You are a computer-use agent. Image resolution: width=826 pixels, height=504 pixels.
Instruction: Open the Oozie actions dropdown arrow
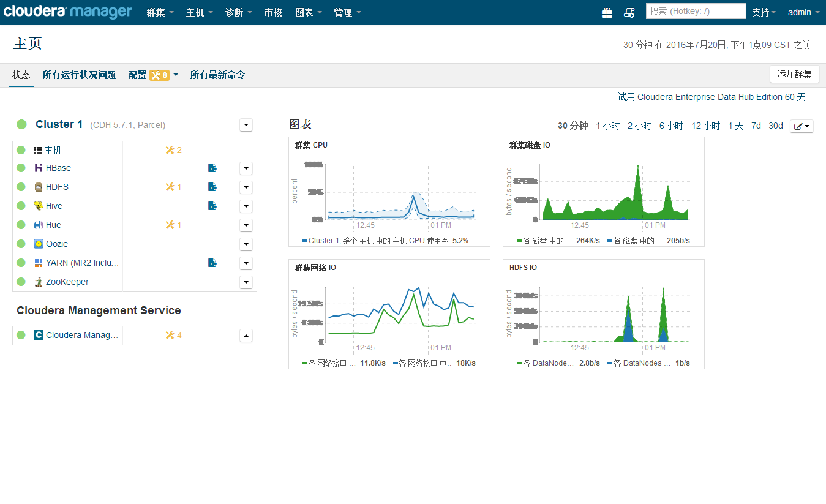point(246,244)
